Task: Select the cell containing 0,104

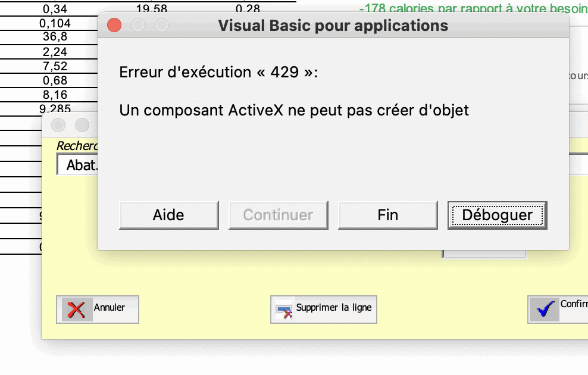Action: tap(55, 23)
